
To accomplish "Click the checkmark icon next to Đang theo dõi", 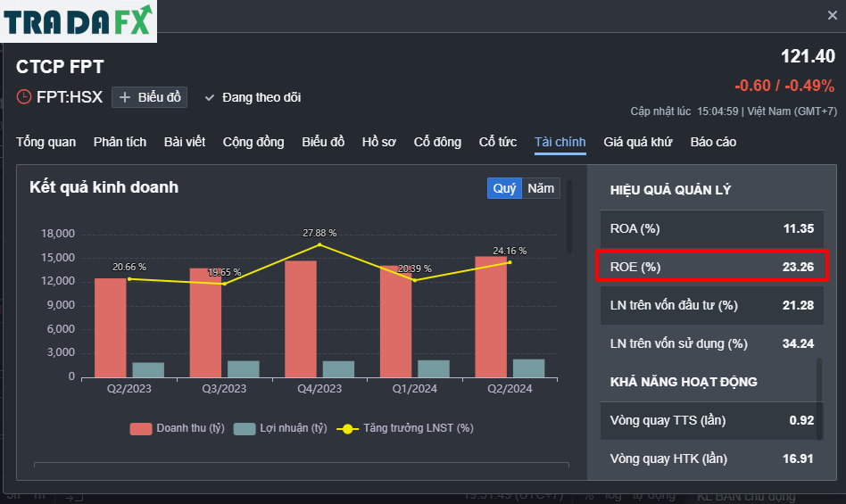I will point(210,97).
